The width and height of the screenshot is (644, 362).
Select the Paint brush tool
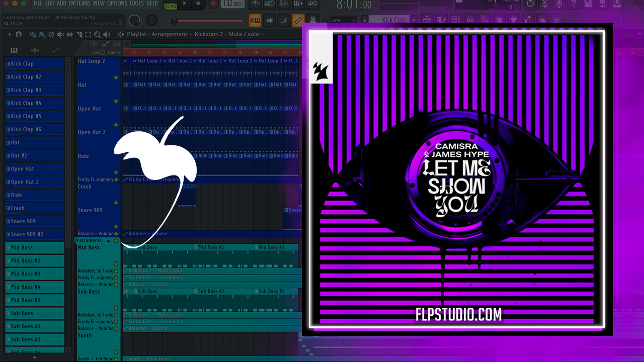[42, 35]
